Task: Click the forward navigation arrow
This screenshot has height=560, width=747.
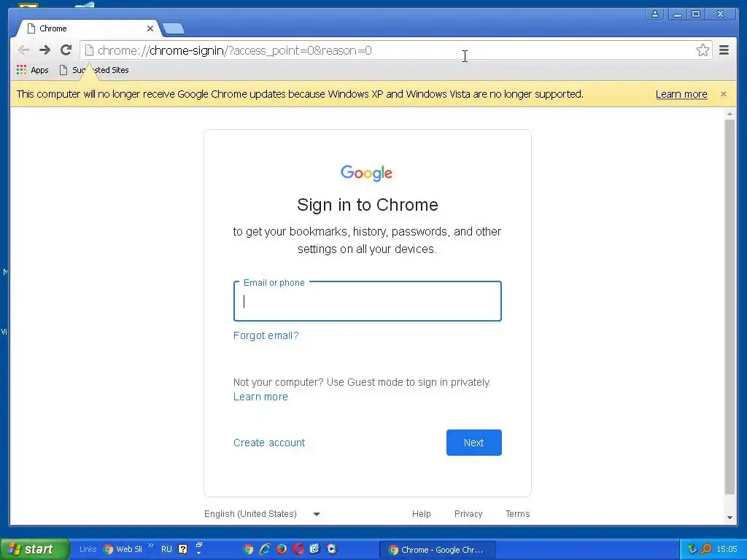Action: tap(44, 50)
